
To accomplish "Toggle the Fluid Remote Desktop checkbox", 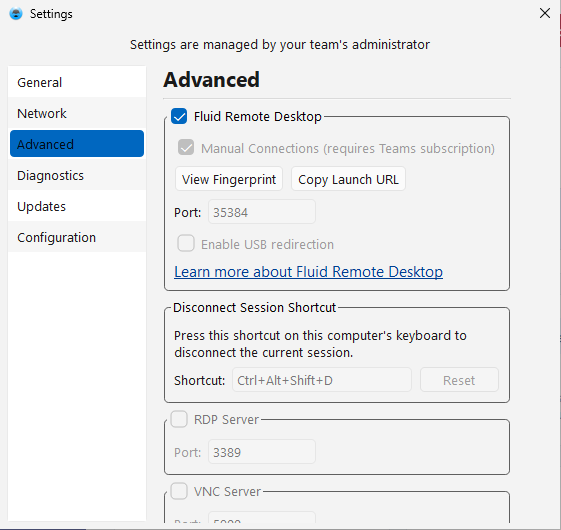I will [x=179, y=116].
